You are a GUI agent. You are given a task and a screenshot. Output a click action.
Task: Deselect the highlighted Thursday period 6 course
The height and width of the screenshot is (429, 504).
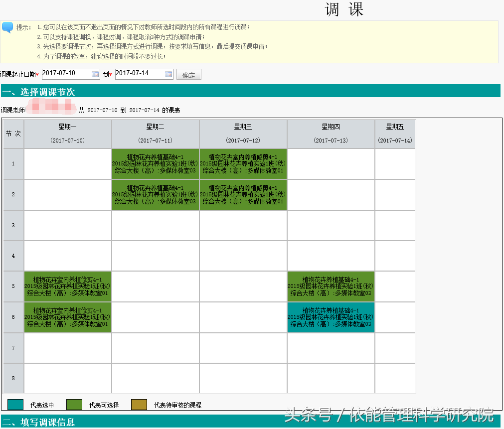(x=331, y=318)
